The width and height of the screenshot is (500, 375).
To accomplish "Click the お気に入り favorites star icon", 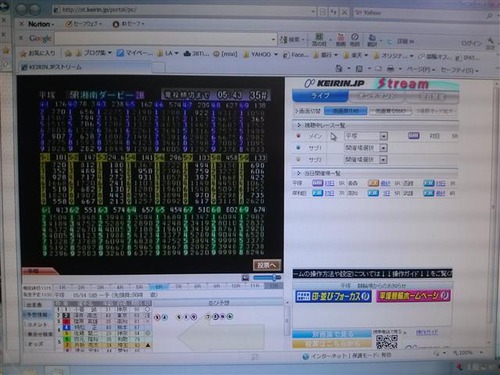I will pos(23,53).
